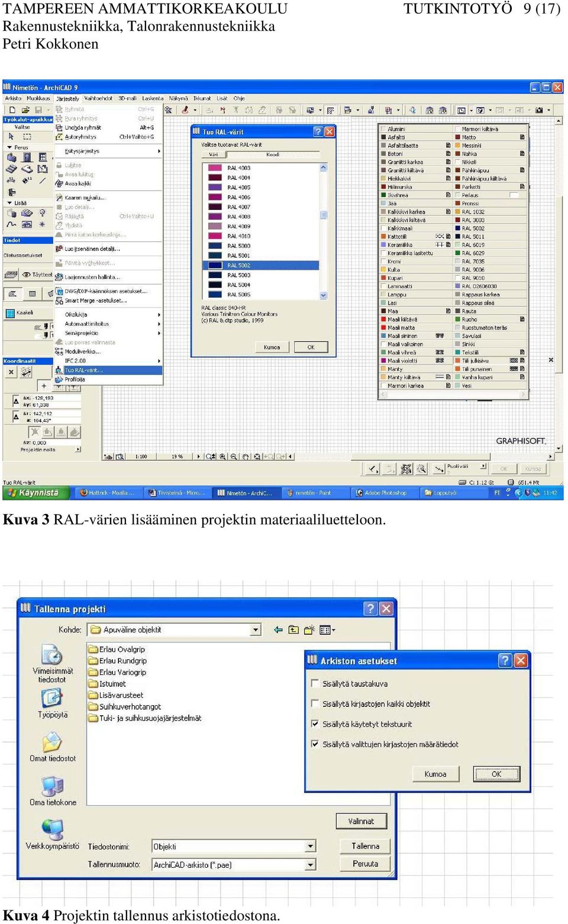This screenshot has height=924, width=568.
Task: Click the Kaakeli material icon in info box
Action: (x=10, y=313)
